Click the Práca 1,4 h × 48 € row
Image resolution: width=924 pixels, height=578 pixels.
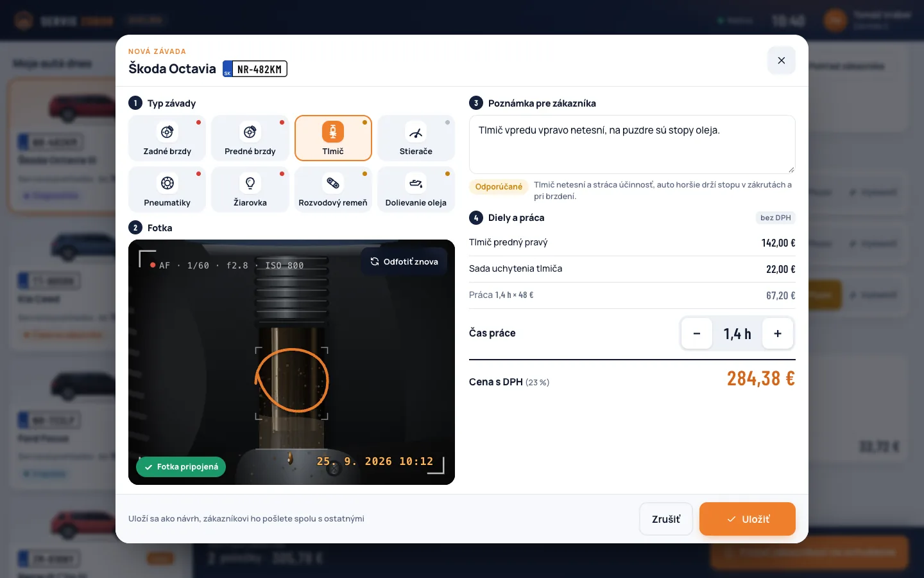point(632,295)
